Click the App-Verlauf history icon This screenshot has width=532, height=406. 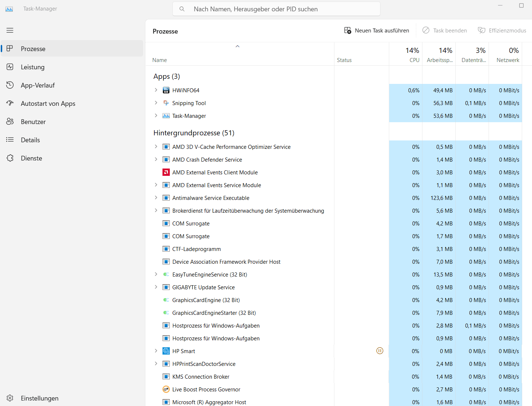[10, 85]
